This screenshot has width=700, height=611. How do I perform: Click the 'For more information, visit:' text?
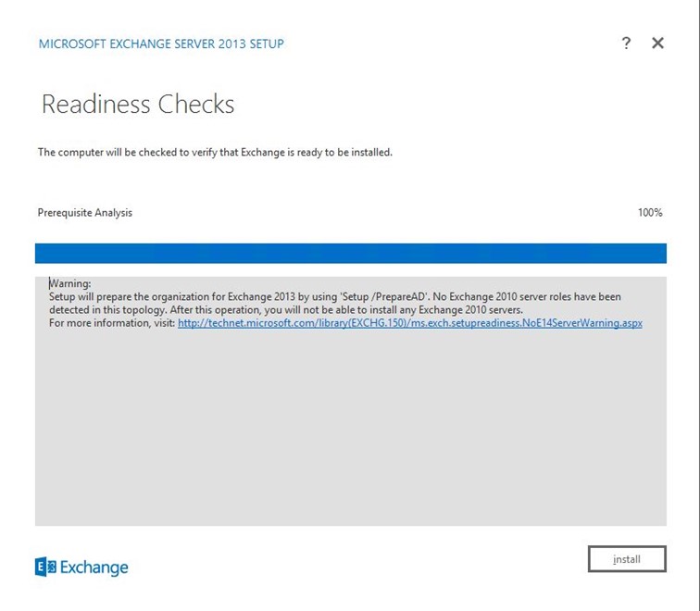coord(111,323)
